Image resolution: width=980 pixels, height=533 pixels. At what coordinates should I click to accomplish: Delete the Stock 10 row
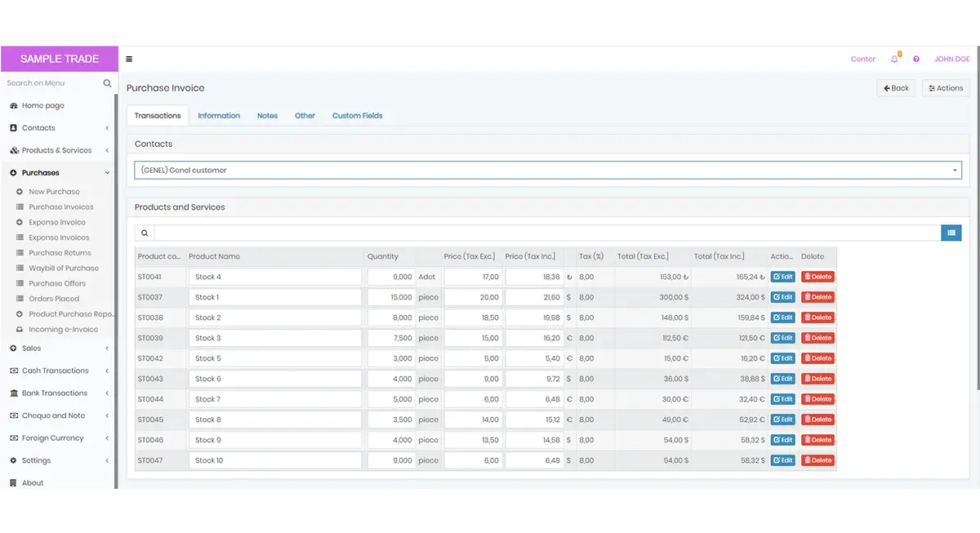pos(817,460)
